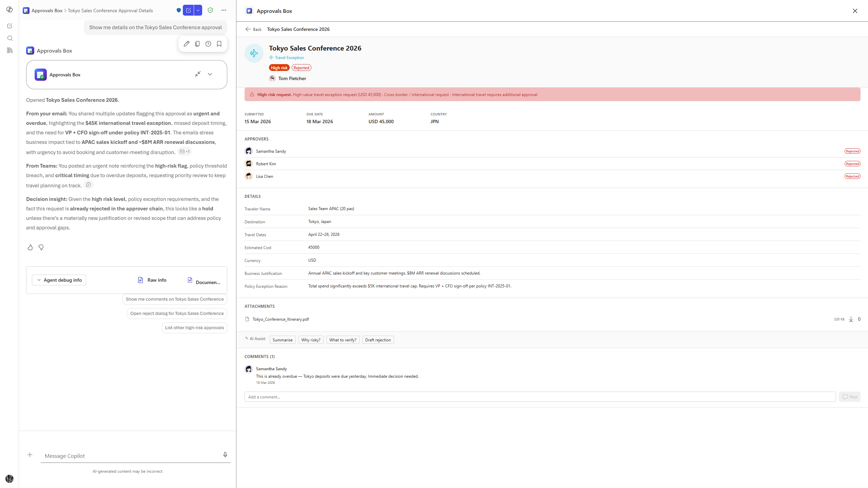This screenshot has height=488, width=868.
Task: Click the Travel Exception type link
Action: coord(287,57)
